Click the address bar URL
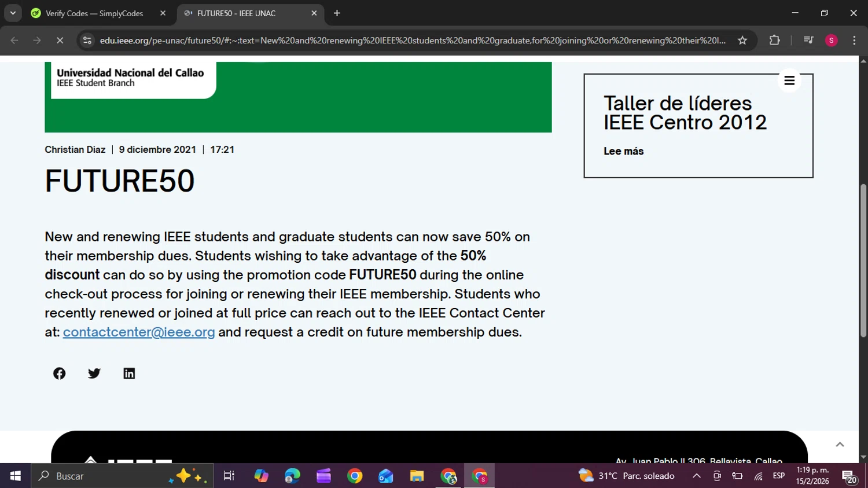This screenshot has height=488, width=868. (412, 41)
